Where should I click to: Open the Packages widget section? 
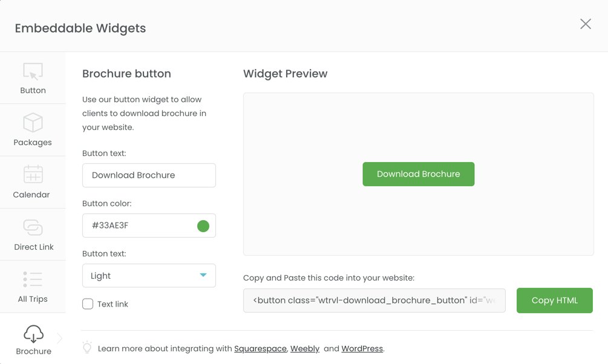[x=33, y=125]
